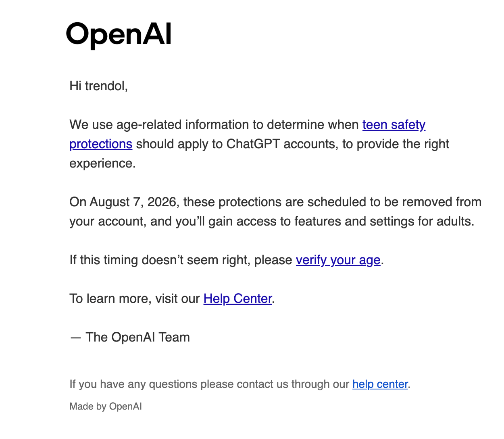
Task: Open the capitalized "Help Center" link
Action: 238,299
